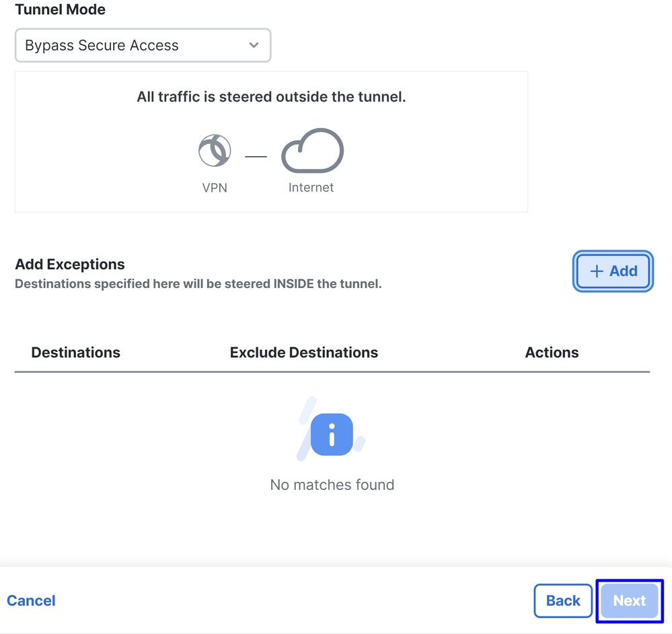
Task: Click the 'Add Exceptions' heading
Action: point(70,264)
